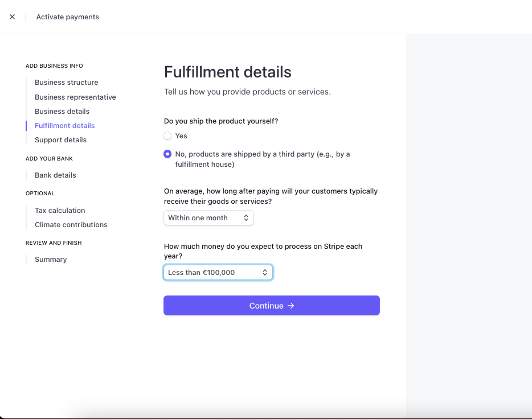Image resolution: width=532 pixels, height=419 pixels.
Task: Choose the third-party shipping radio option
Action: tap(167, 154)
